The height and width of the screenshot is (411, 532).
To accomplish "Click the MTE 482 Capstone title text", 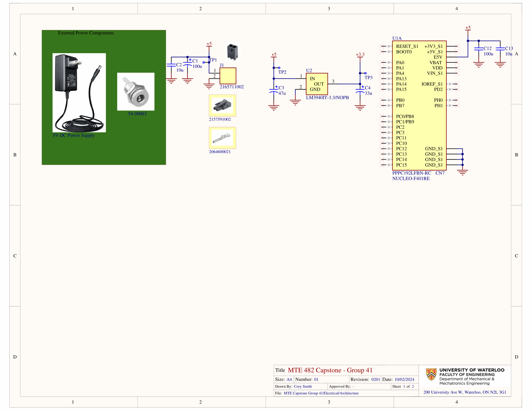I will (330, 370).
